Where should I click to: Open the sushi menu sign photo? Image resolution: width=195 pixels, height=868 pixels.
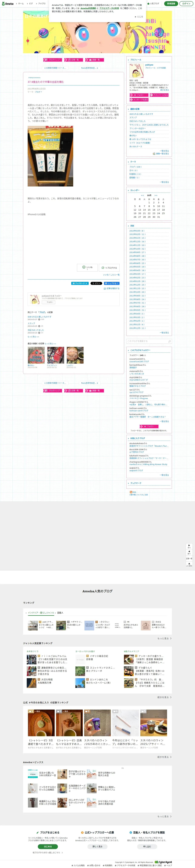pyautogui.click(x=50, y=156)
